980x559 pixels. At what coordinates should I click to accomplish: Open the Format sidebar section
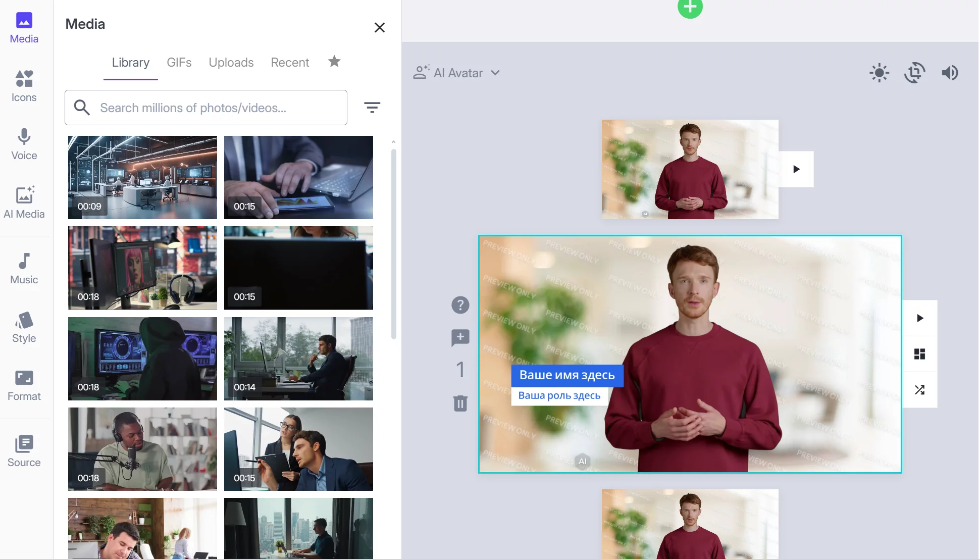[x=24, y=385]
